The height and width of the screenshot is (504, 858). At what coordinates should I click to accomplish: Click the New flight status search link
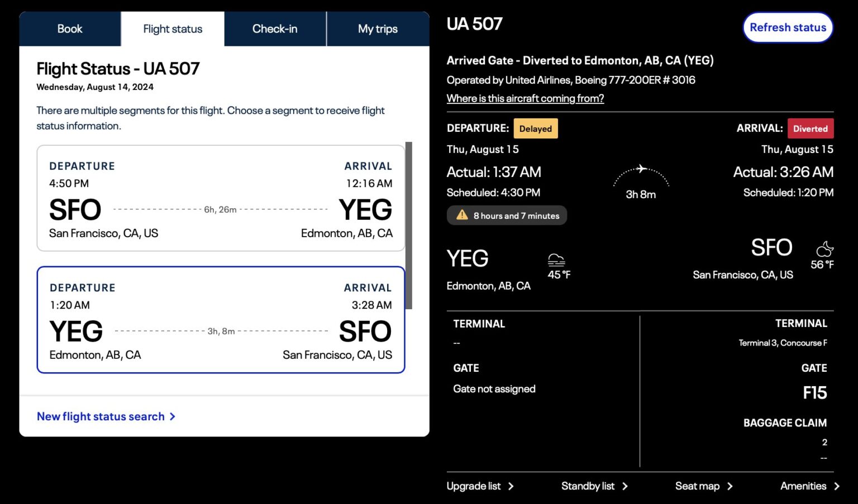coord(101,416)
